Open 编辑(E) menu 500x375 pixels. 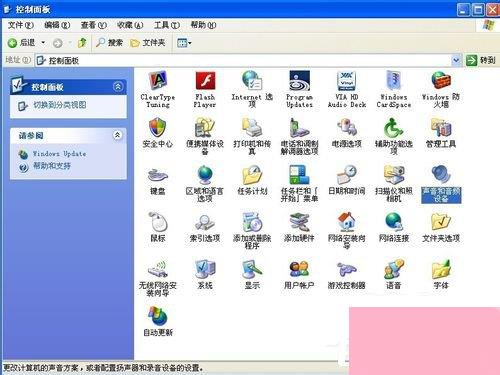[x=57, y=25]
